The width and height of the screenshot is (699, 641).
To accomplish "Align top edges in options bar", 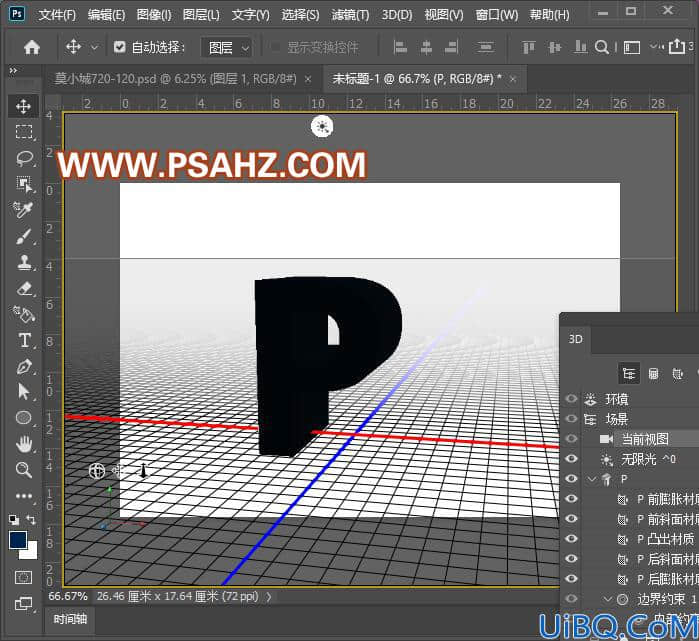I will pos(529,47).
